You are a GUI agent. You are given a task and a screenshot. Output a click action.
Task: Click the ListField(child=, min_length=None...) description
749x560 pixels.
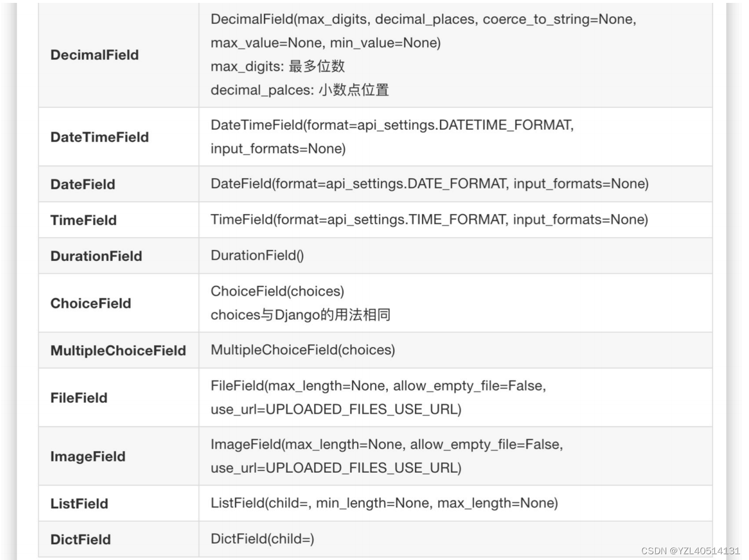pyautogui.click(x=384, y=503)
